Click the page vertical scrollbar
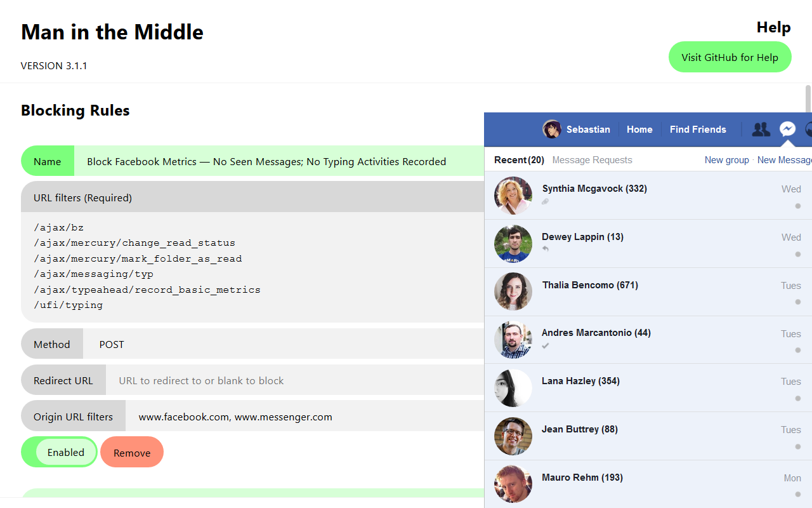The width and height of the screenshot is (812, 508). pos(808,98)
